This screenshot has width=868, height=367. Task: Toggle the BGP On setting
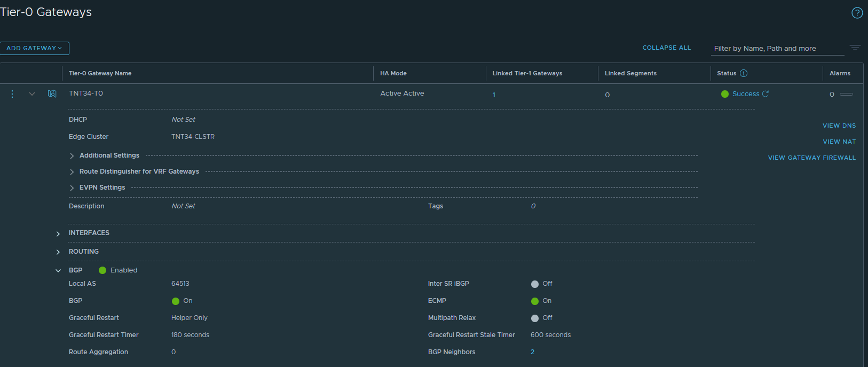click(x=175, y=301)
